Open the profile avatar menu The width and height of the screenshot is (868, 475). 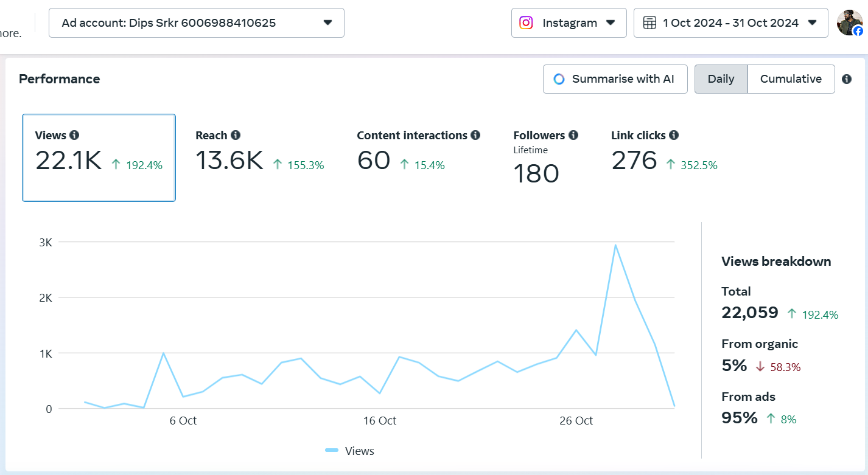850,23
